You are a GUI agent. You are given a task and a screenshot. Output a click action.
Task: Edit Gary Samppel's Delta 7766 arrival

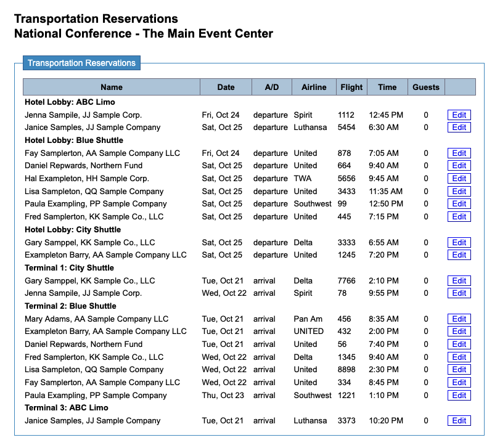[x=459, y=281]
